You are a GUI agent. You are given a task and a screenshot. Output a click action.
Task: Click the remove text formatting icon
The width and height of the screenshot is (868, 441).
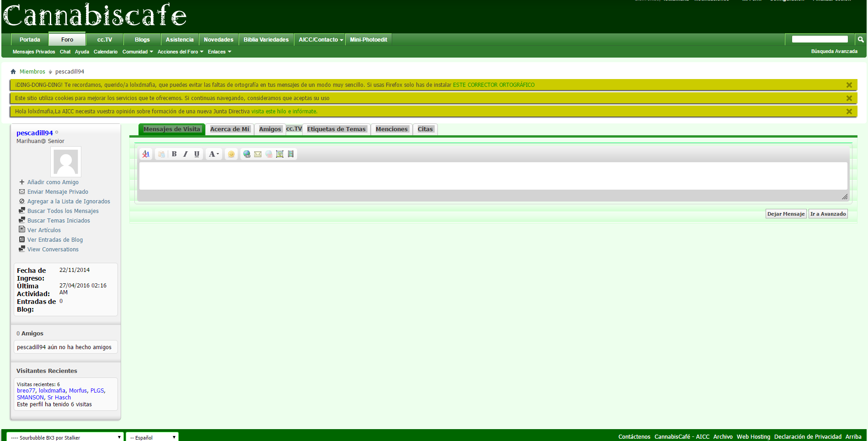(146, 154)
